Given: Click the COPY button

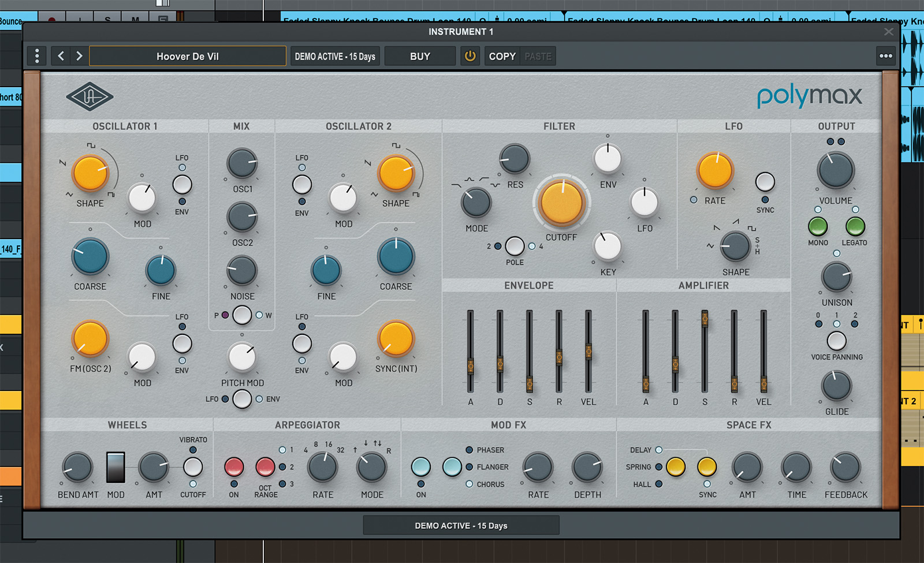Looking at the screenshot, I should [502, 56].
